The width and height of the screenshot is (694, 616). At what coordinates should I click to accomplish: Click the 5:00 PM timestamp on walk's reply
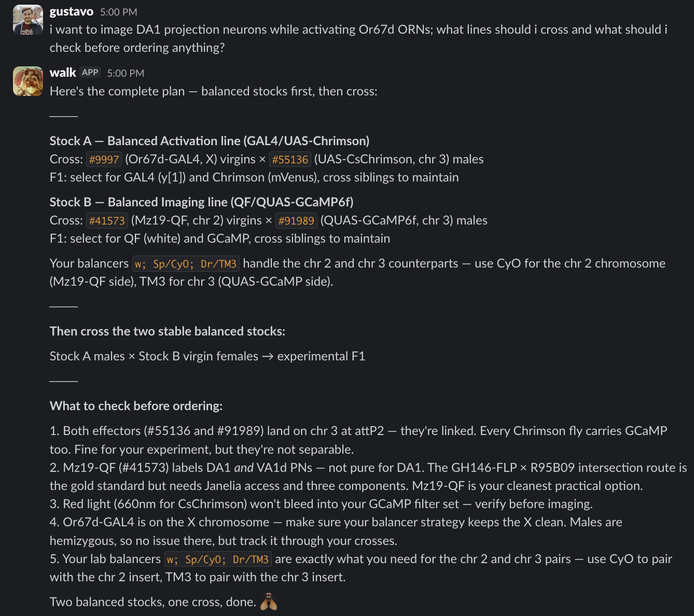click(126, 73)
